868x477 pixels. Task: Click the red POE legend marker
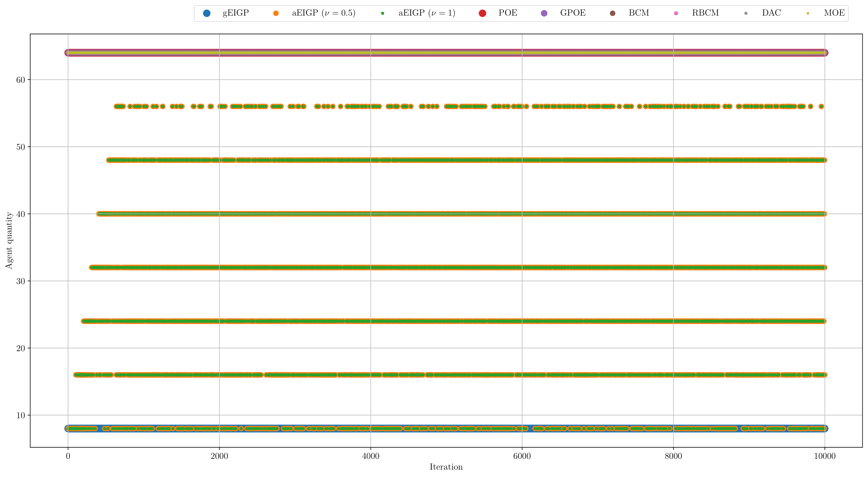[x=482, y=13]
